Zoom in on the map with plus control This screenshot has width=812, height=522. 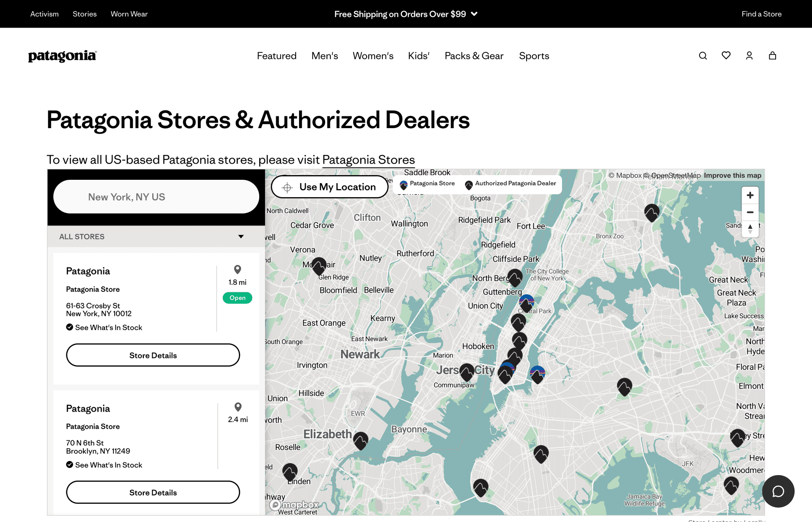click(750, 195)
